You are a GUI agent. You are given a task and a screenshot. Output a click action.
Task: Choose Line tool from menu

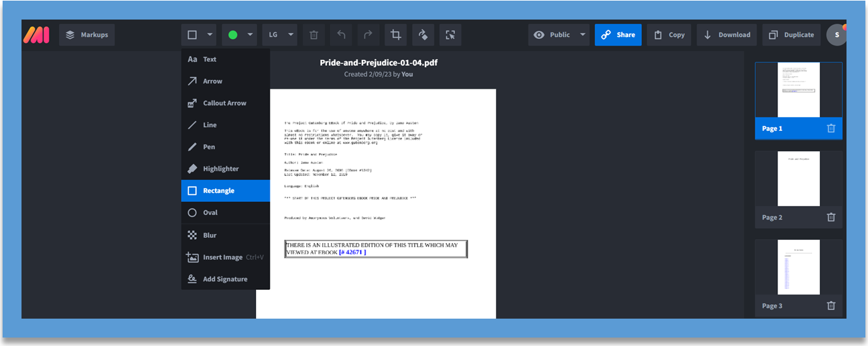225,125
